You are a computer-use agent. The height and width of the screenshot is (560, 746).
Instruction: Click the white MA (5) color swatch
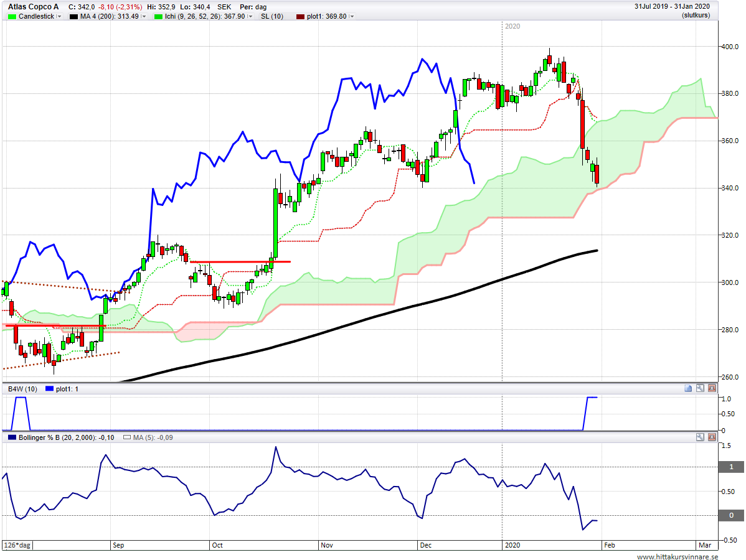point(126,437)
